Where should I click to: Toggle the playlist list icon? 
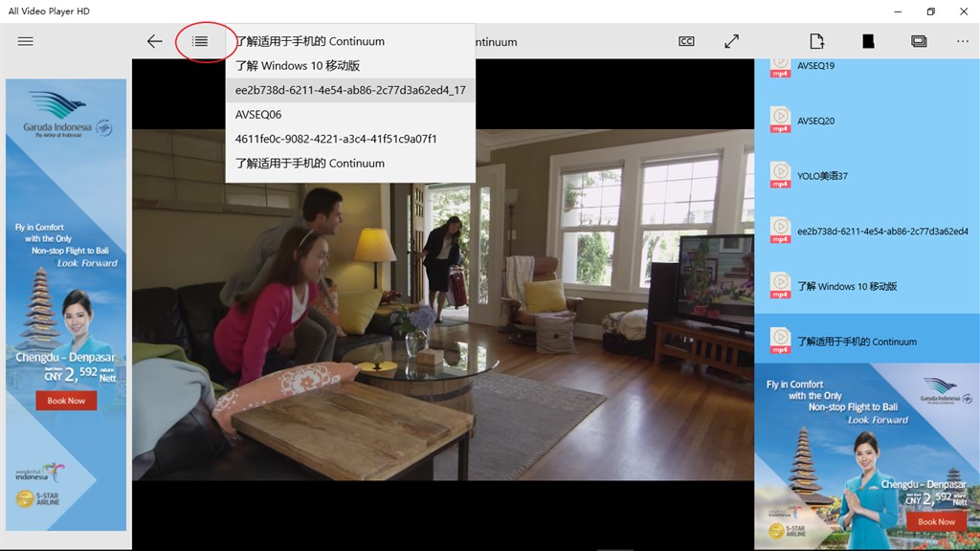200,41
